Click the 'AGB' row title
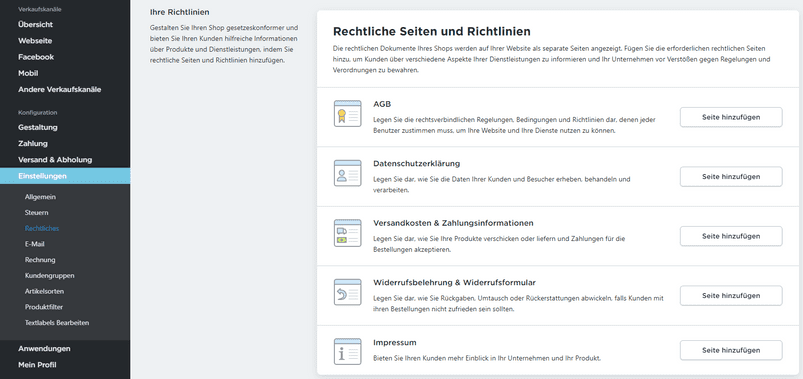This screenshot has width=803, height=379. tap(382, 104)
